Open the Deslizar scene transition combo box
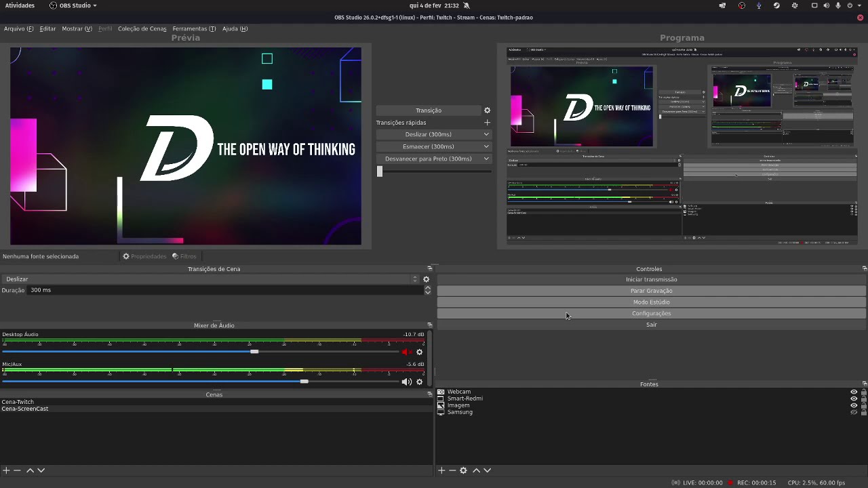The width and height of the screenshot is (868, 488). click(210, 279)
